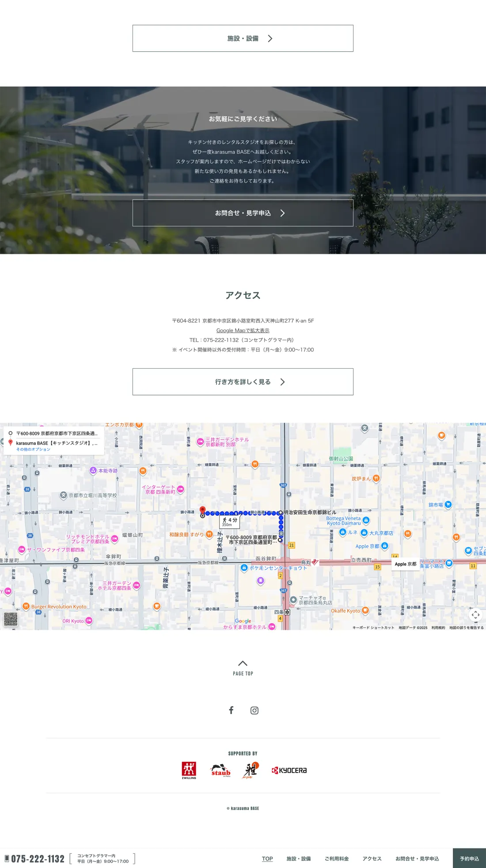Click 四条 subway station icon

click(x=287, y=613)
